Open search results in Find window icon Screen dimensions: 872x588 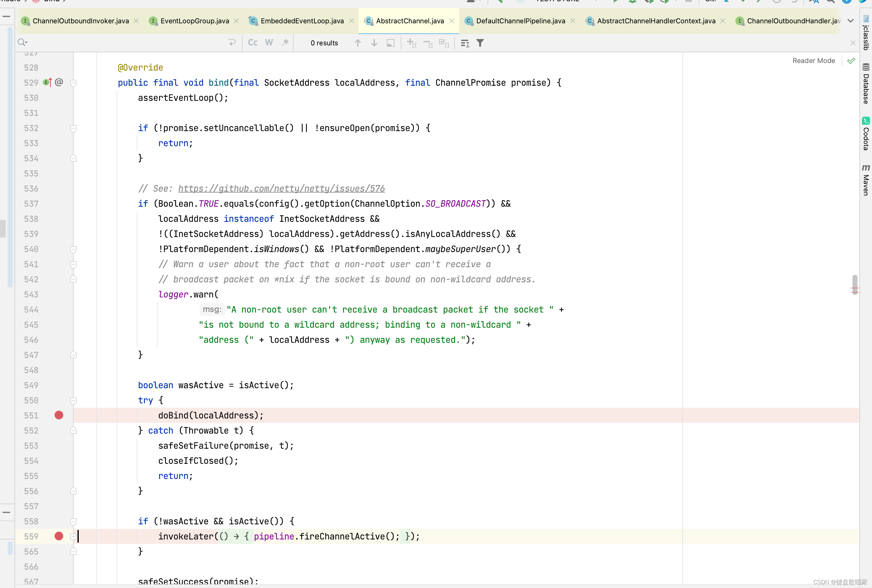[x=465, y=43]
